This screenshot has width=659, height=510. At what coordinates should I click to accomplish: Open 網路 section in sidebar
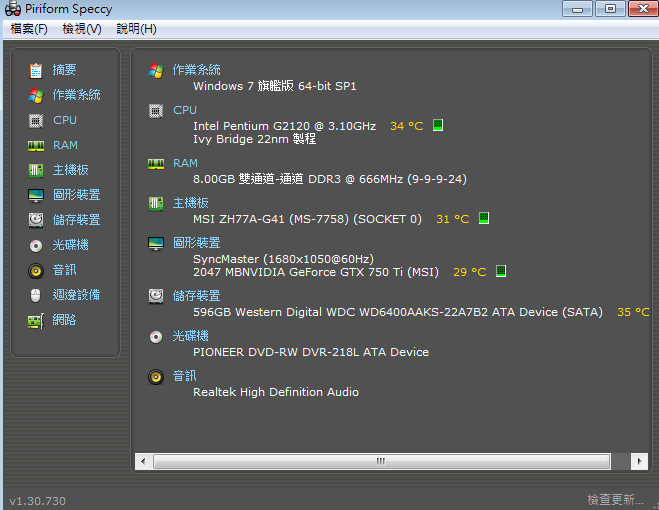tap(64, 320)
